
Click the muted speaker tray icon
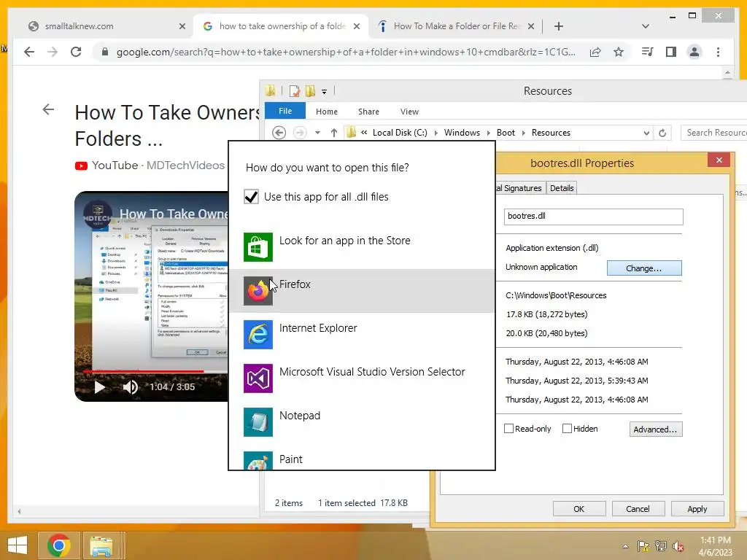tap(678, 546)
